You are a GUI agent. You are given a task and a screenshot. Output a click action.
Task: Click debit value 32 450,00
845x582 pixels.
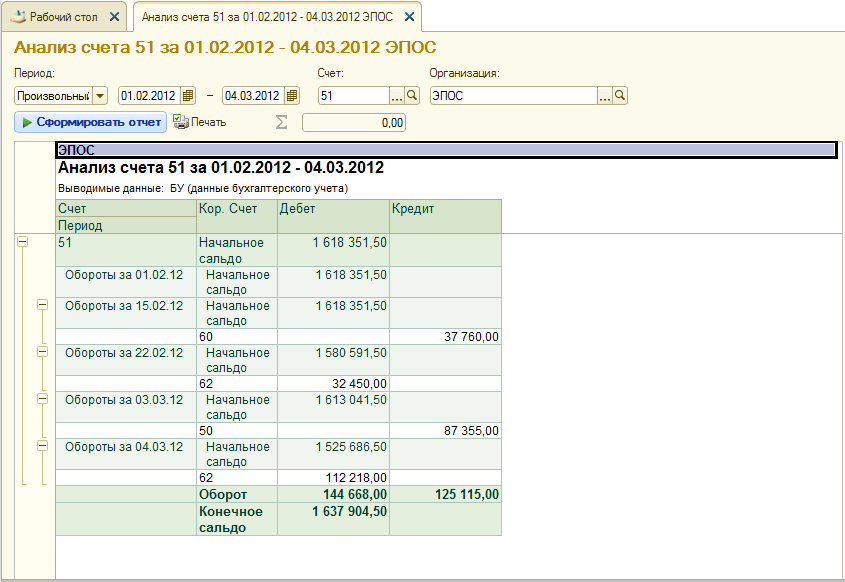click(359, 384)
